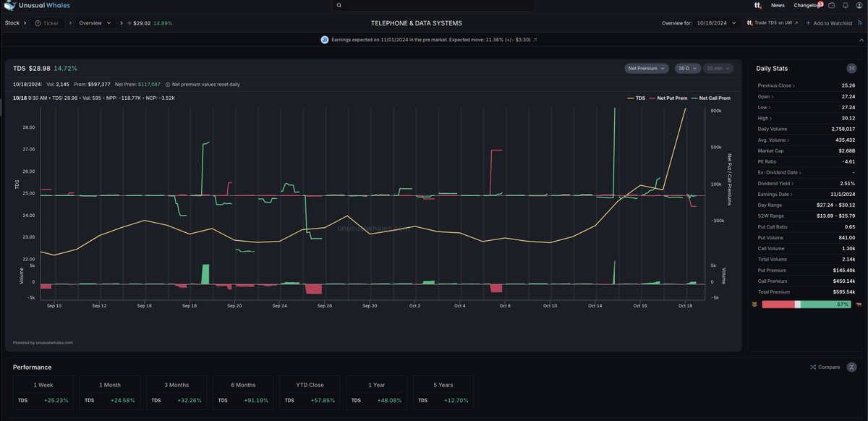Click the tt logo next to News
The width and height of the screenshot is (868, 421).
click(x=757, y=6)
